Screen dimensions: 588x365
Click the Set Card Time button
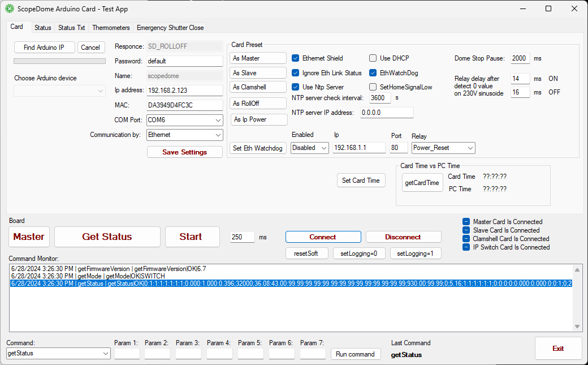point(361,181)
